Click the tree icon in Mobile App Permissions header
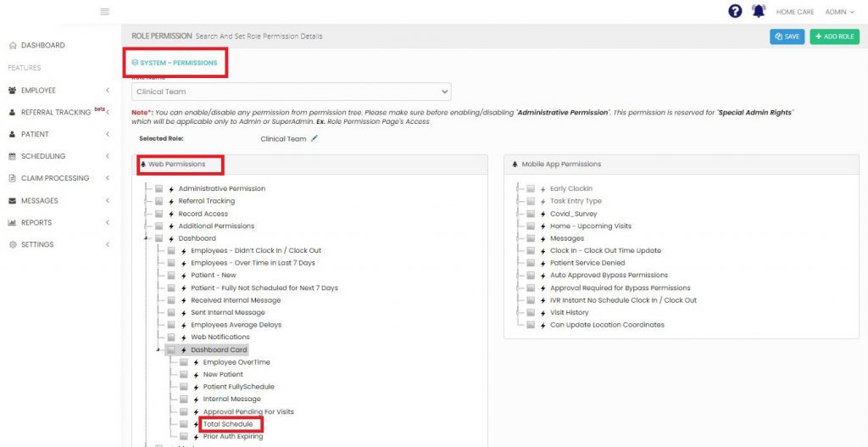The image size is (868, 447). tap(515, 165)
